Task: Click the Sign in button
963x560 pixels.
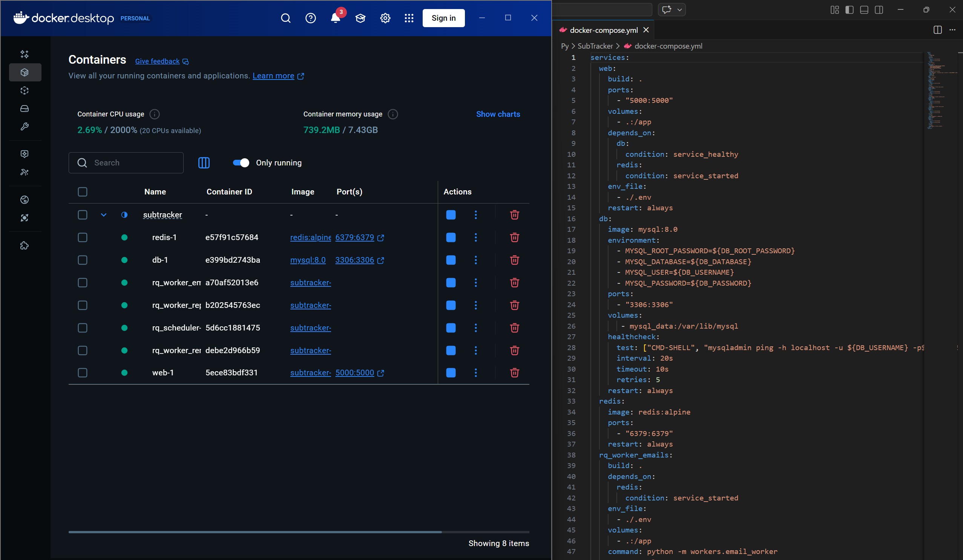Action: pyautogui.click(x=443, y=18)
